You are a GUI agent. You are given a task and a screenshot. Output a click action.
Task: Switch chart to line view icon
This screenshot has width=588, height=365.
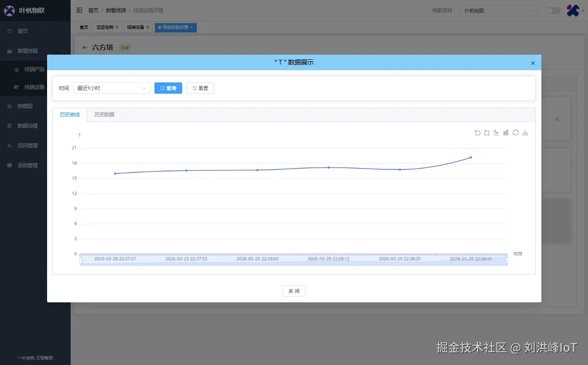click(x=496, y=132)
